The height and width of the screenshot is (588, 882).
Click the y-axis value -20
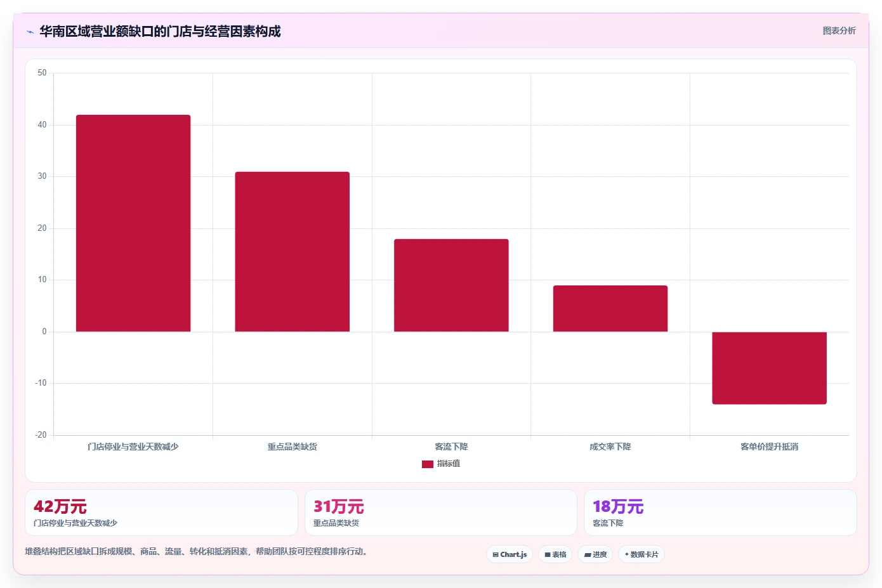tap(41, 435)
